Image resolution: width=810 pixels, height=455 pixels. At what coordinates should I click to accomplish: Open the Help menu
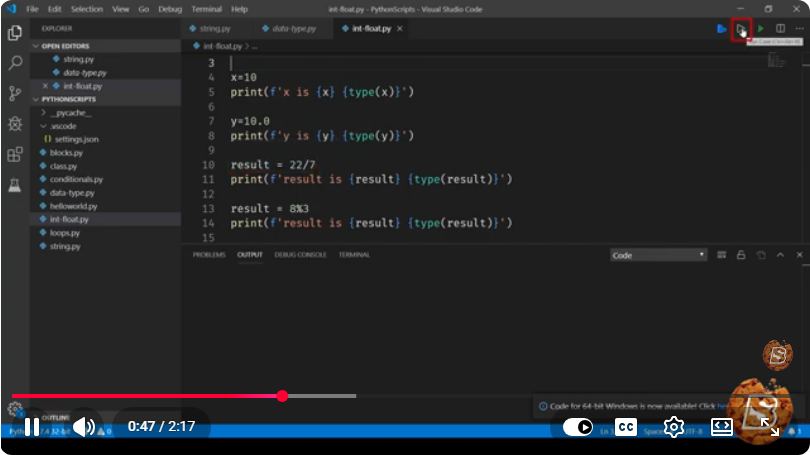pos(239,9)
